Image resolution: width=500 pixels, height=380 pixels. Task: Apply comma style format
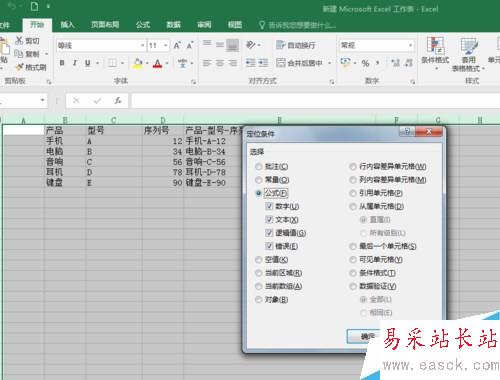[378, 63]
